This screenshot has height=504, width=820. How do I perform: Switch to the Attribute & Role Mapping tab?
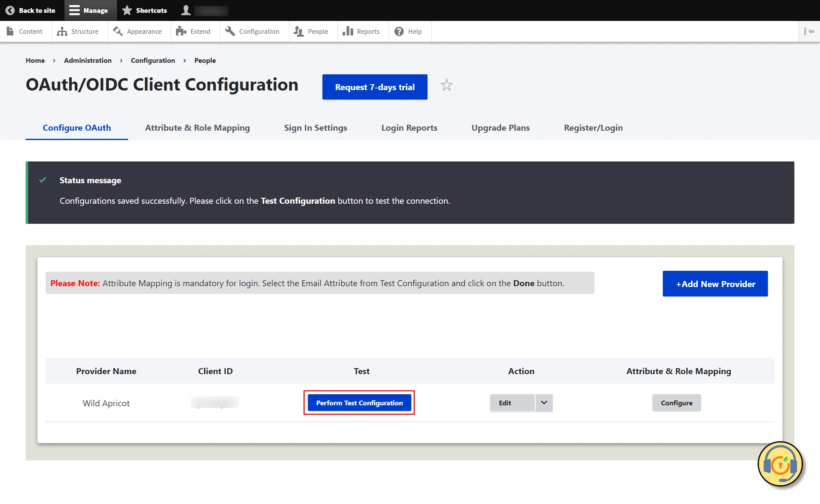(197, 127)
